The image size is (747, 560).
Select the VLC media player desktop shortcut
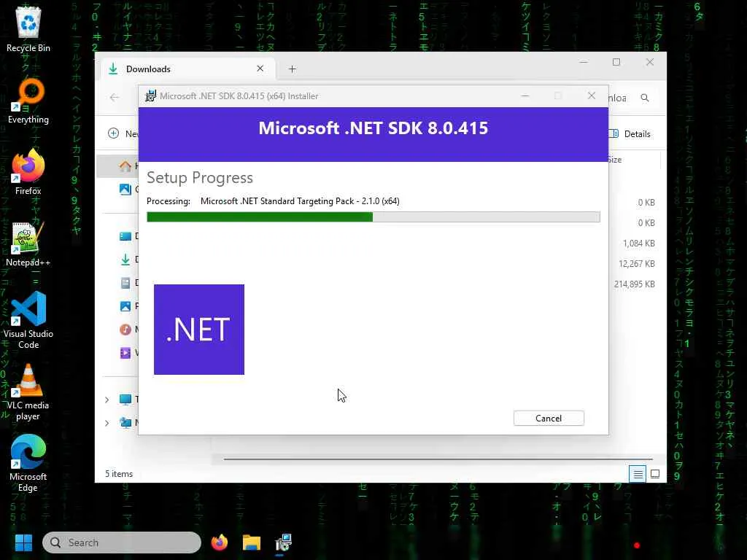coord(28,392)
